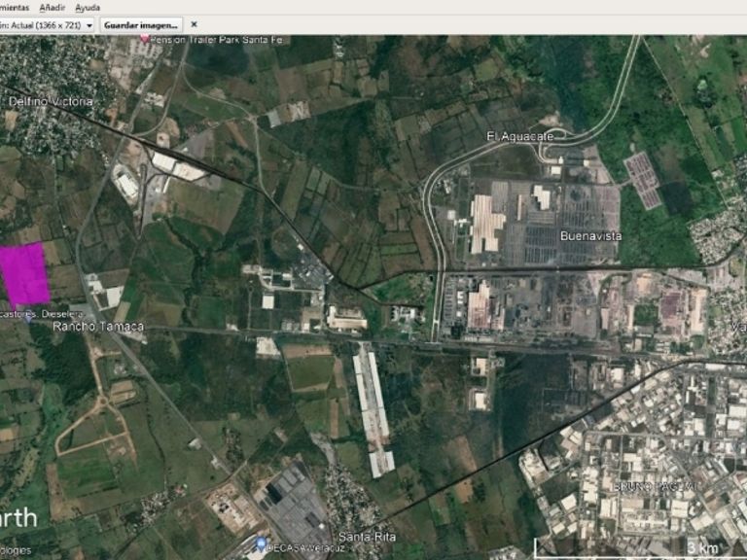Click the Guardar imagen button
The width and height of the screenshot is (747, 560).
tap(142, 24)
